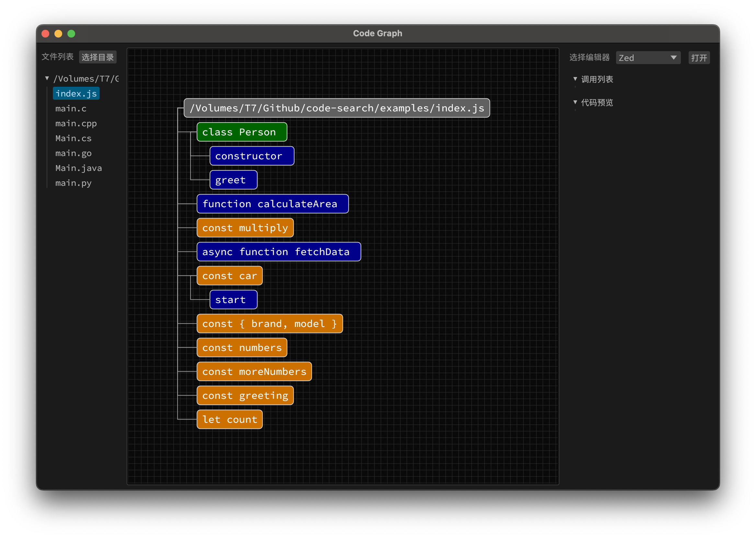Select main.go in file list
The image size is (756, 538).
click(73, 153)
